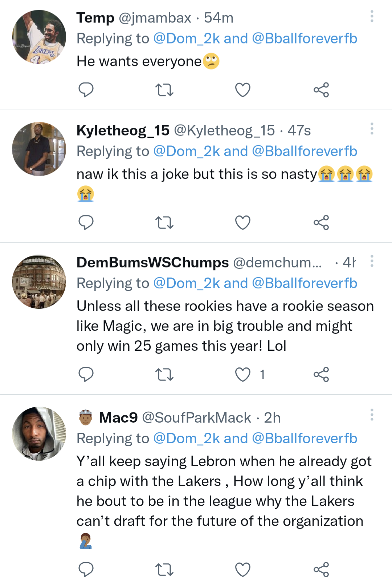Retweet Mac9's tweet about Lebron
This screenshot has width=392, height=588.
click(x=164, y=570)
